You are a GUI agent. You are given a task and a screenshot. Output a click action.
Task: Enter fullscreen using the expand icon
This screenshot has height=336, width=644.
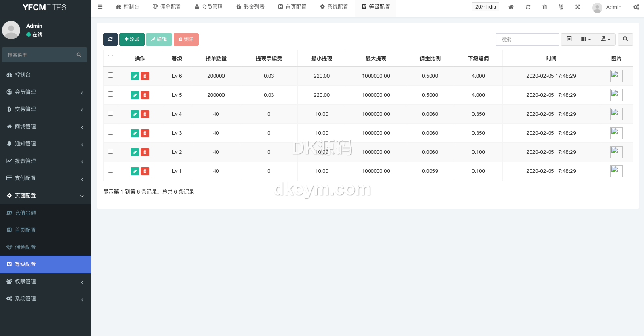point(578,7)
